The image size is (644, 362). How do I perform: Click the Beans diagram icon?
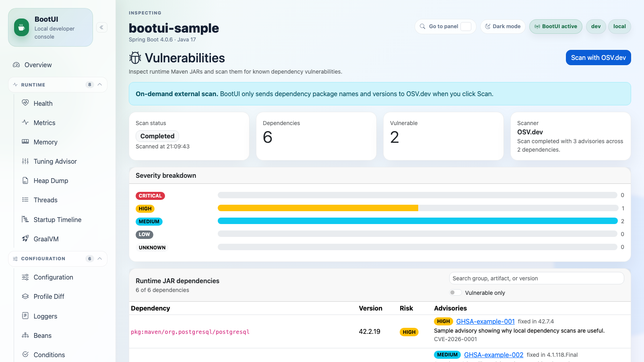click(x=25, y=335)
